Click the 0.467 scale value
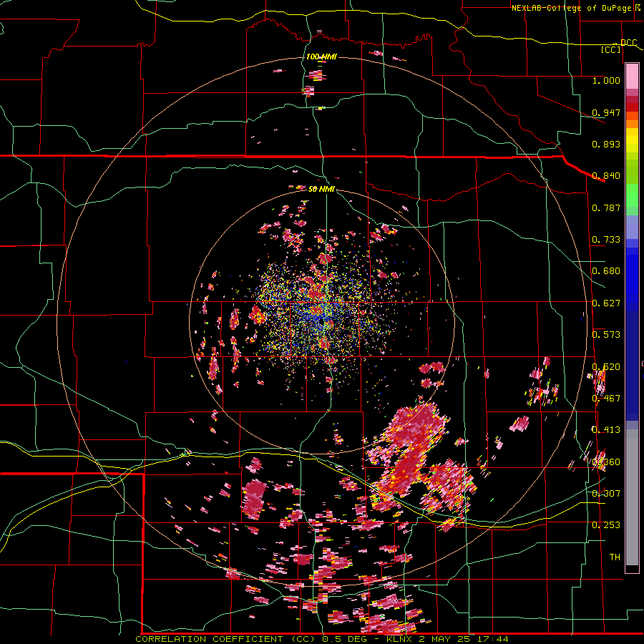644x644 pixels. tap(606, 398)
